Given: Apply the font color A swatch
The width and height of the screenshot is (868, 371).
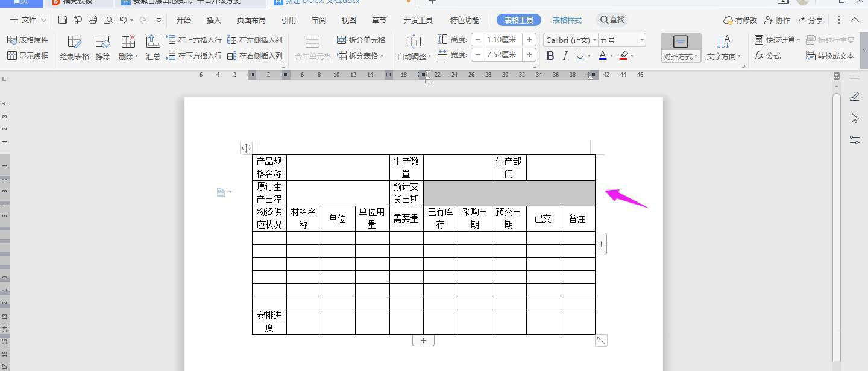Looking at the screenshot, I should 602,55.
